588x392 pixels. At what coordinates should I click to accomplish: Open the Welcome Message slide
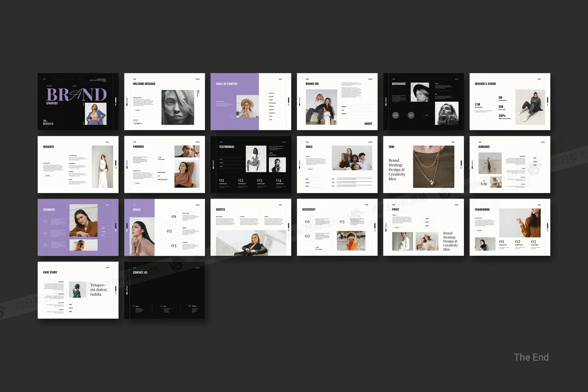coord(164,102)
